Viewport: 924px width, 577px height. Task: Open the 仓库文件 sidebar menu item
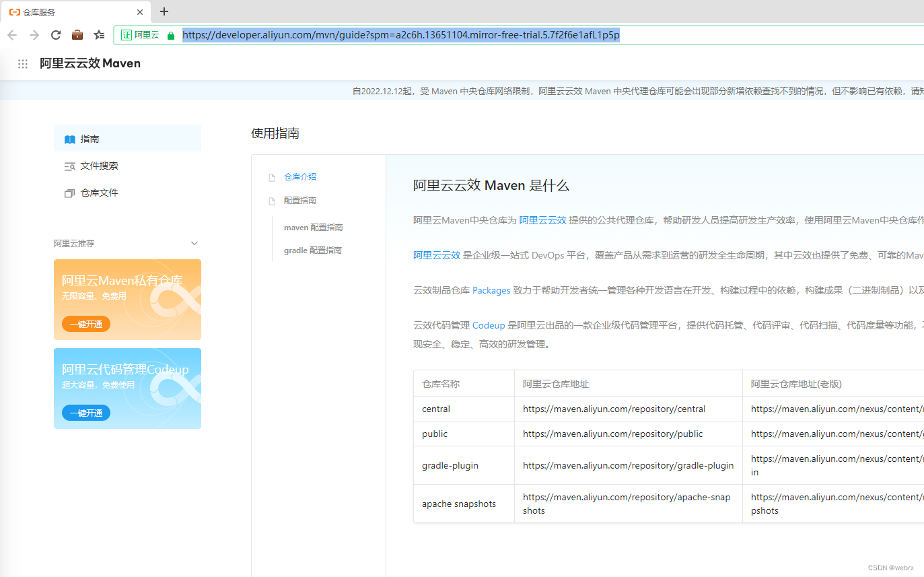pyautogui.click(x=127, y=193)
